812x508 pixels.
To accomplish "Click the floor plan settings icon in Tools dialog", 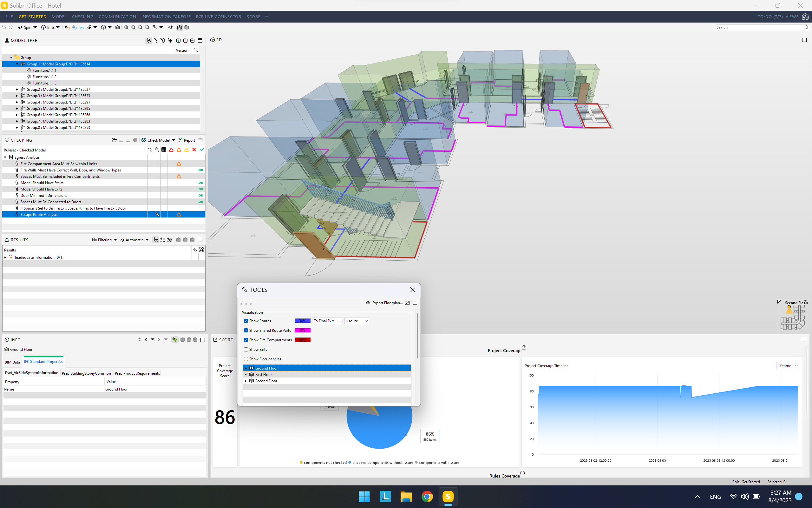I will (x=407, y=303).
